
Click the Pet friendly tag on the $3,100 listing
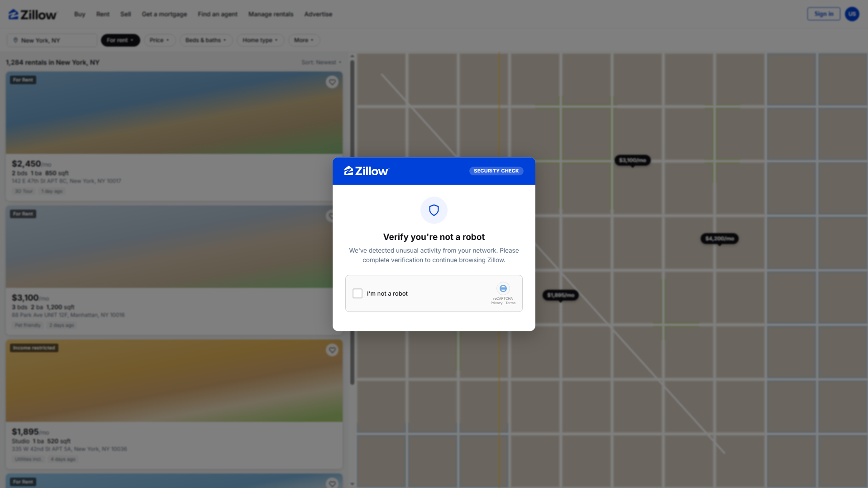[28, 325]
